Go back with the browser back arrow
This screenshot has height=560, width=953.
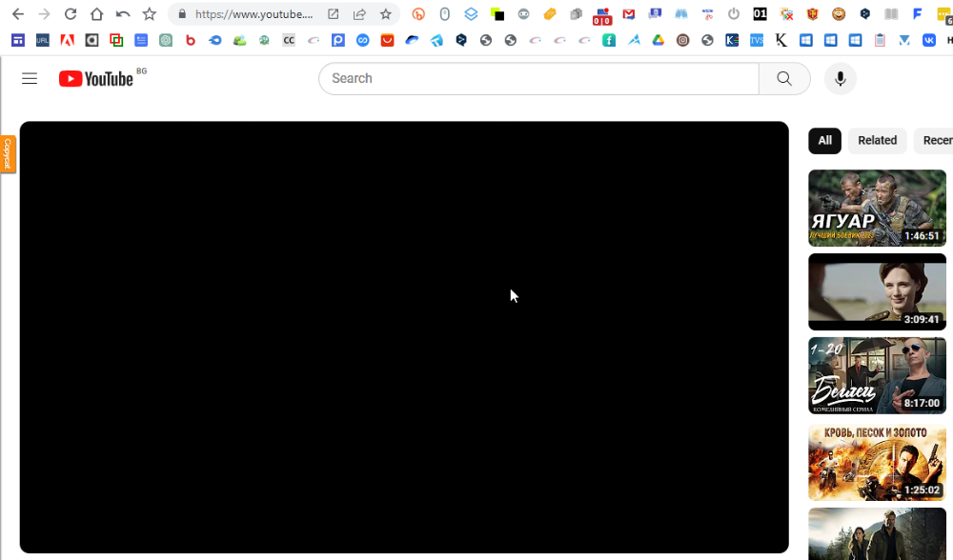pyautogui.click(x=17, y=14)
